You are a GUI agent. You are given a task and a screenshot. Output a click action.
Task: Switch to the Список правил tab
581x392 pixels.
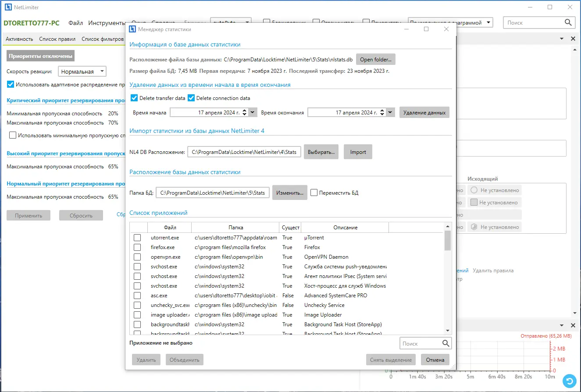57,39
